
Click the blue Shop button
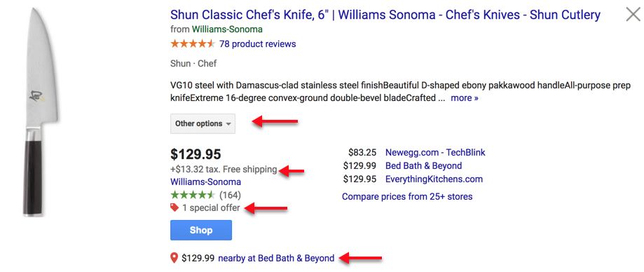pos(201,230)
